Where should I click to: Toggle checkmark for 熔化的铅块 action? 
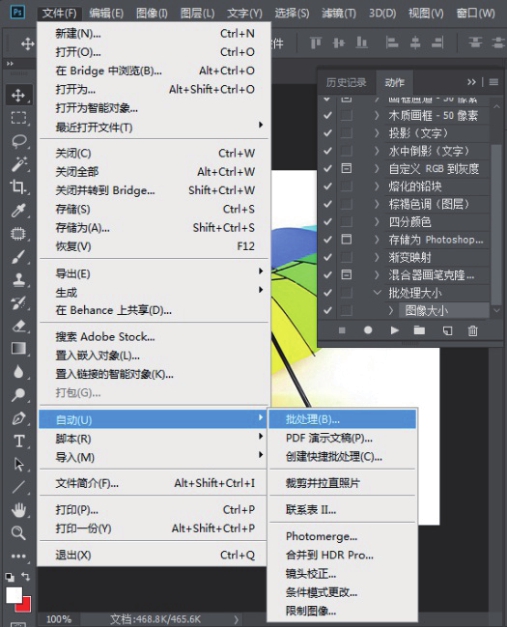tap(327, 186)
